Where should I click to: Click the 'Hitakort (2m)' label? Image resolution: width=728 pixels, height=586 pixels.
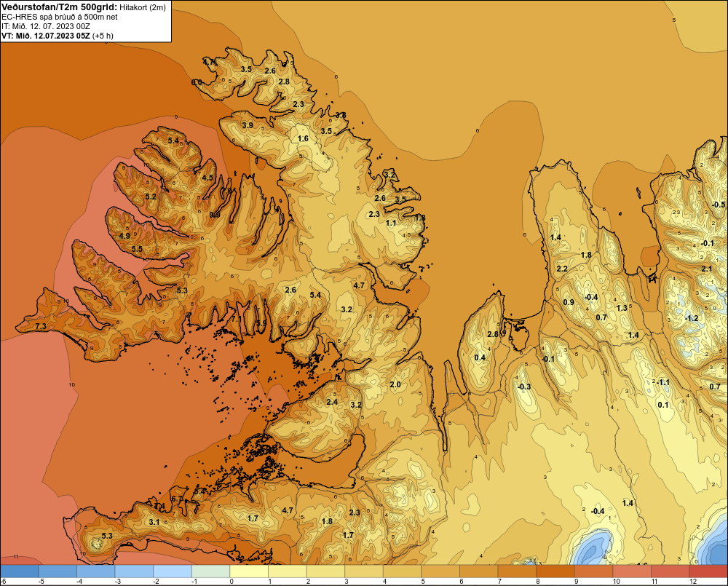click(x=143, y=7)
